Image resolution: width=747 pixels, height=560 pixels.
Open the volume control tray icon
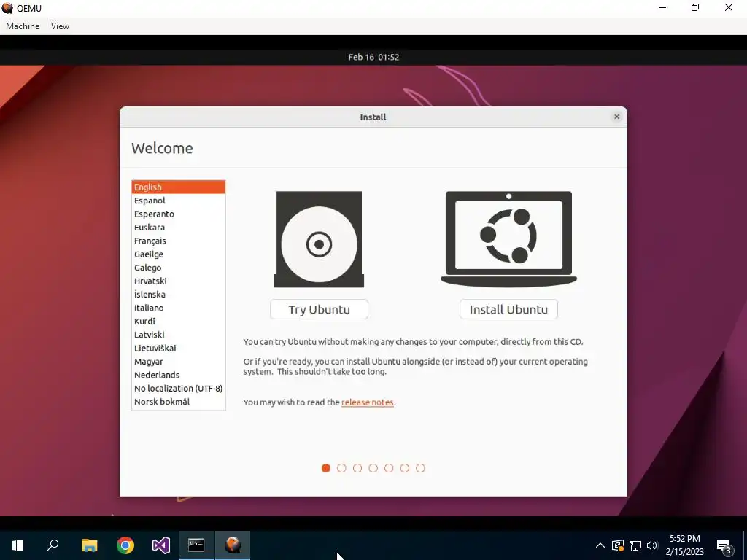point(652,545)
